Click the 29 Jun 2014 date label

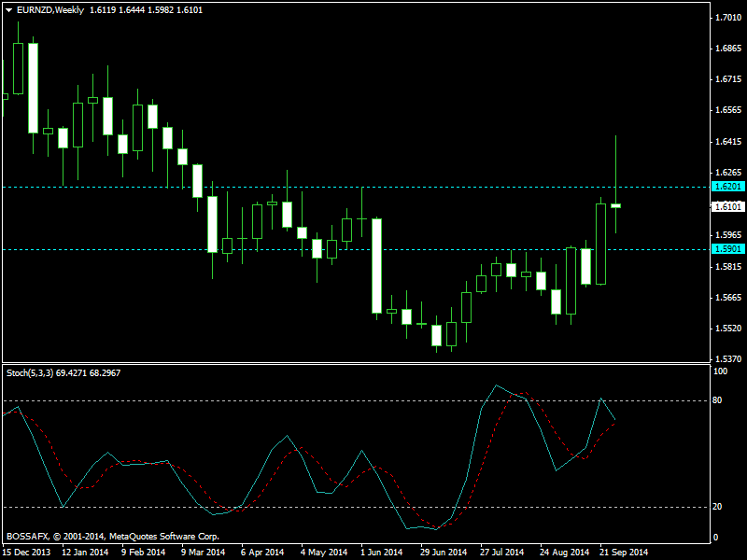pyautogui.click(x=444, y=553)
